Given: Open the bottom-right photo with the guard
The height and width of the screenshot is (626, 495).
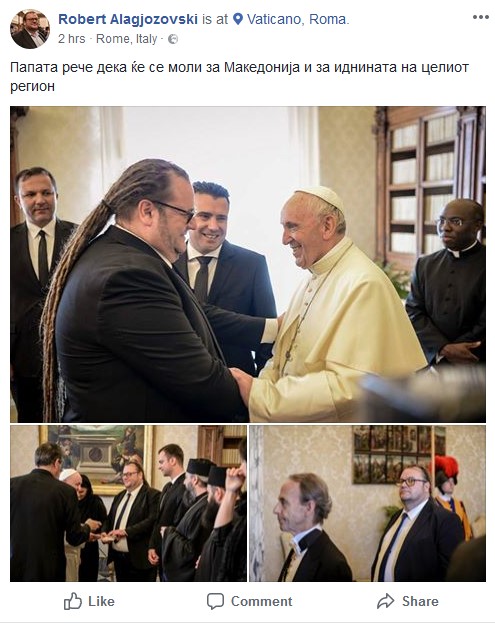Looking at the screenshot, I should (368, 503).
